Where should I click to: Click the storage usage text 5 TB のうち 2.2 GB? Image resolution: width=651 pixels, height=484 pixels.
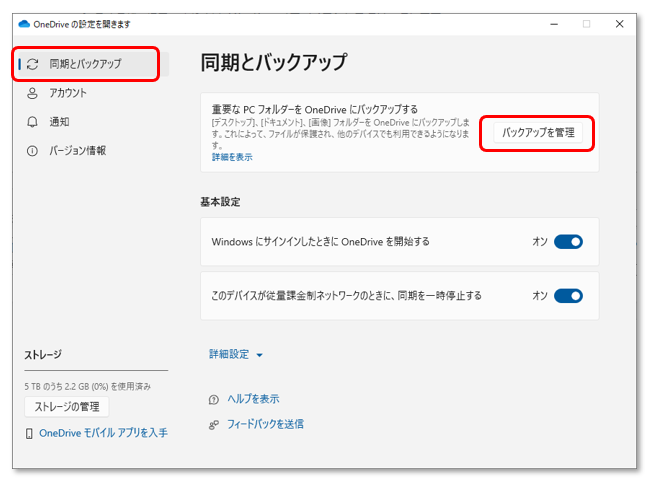88,387
